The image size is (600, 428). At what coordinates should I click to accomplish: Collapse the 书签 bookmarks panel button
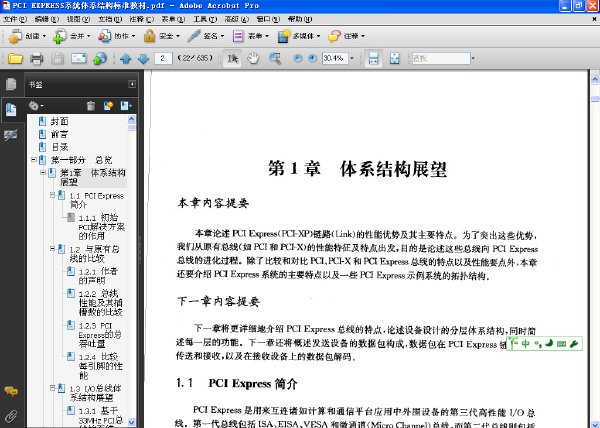tap(132, 84)
